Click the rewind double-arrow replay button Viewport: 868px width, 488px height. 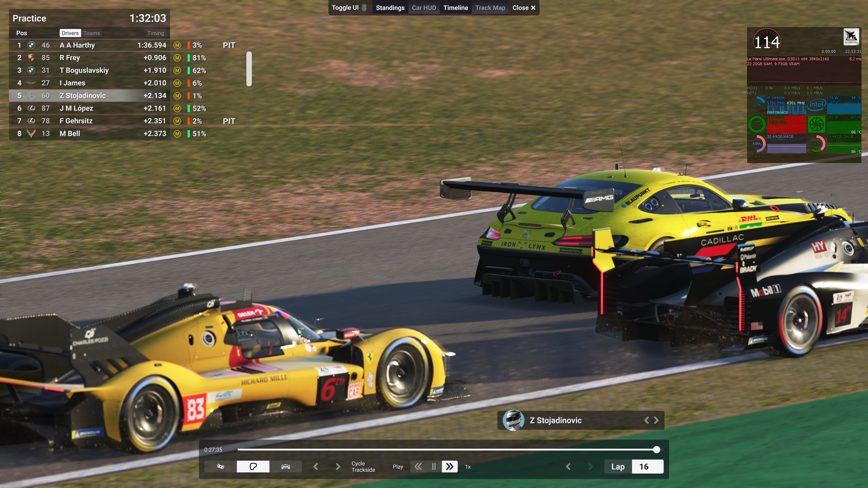418,467
